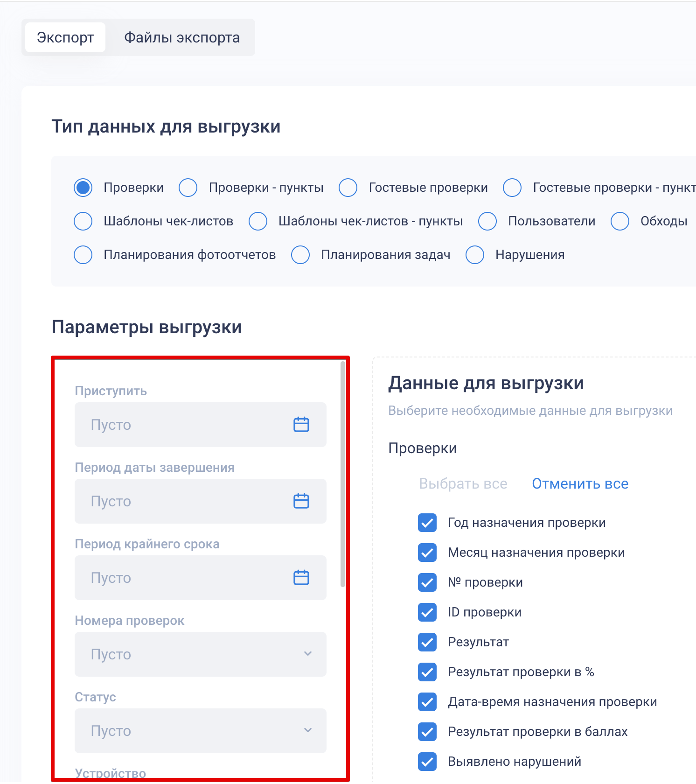
Task: Select the Обходы radio option
Action: (x=620, y=221)
